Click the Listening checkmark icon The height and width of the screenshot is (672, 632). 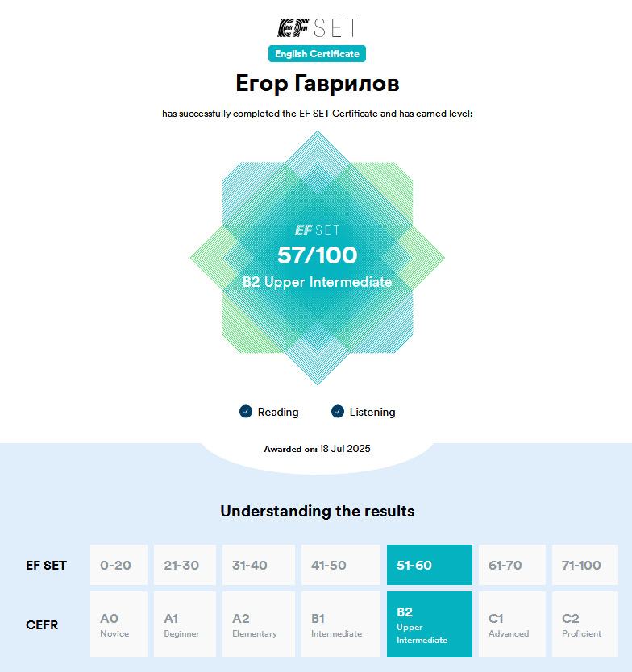[x=338, y=412]
